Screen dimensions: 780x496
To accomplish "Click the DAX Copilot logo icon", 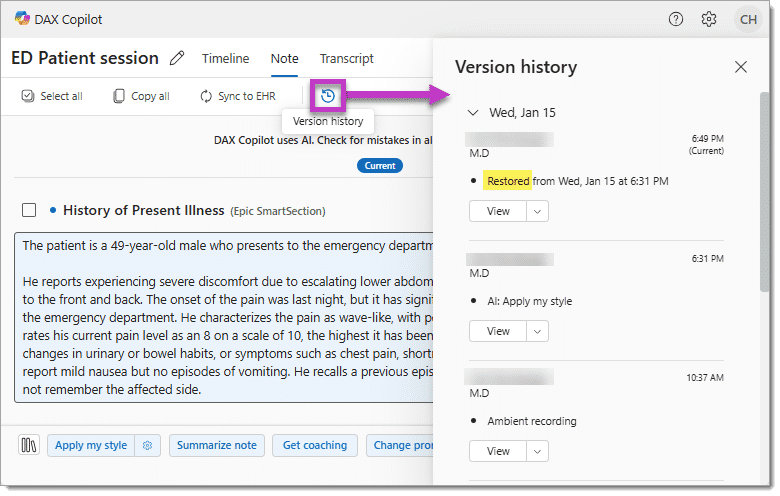I will click(22, 19).
